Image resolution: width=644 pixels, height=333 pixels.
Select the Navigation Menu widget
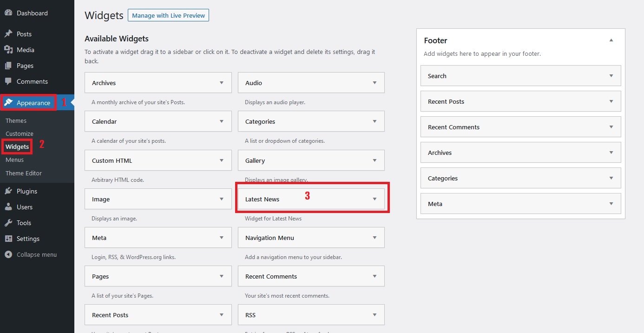pos(269,238)
